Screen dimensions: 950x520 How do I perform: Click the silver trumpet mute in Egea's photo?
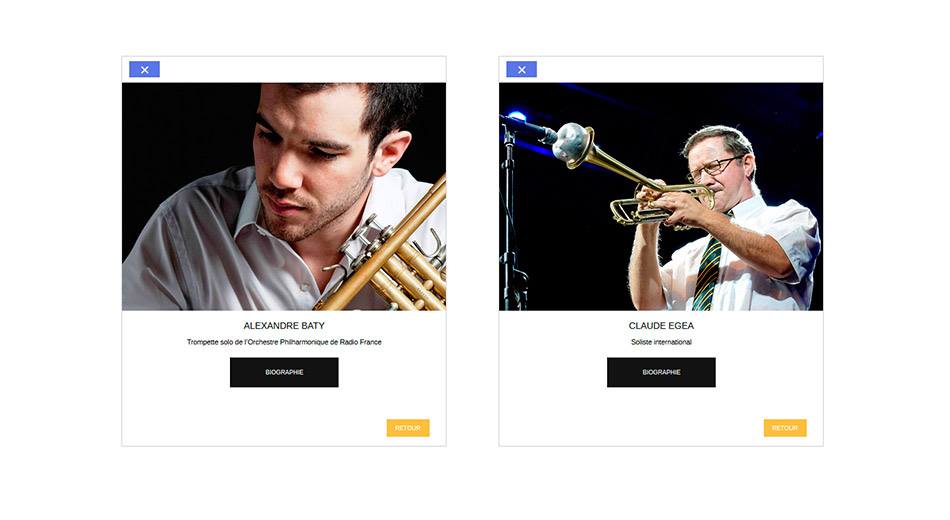click(573, 144)
